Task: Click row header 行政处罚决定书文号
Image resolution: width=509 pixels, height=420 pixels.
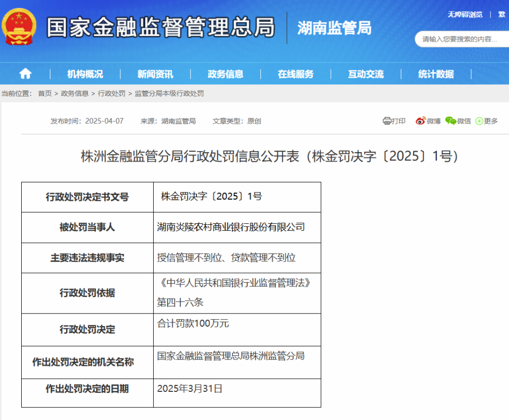Action: [87, 197]
